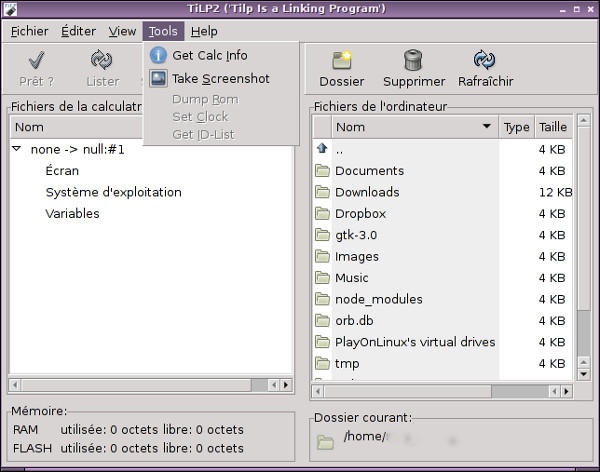Close the open Tools menu
The image size is (600, 472).
point(163,31)
